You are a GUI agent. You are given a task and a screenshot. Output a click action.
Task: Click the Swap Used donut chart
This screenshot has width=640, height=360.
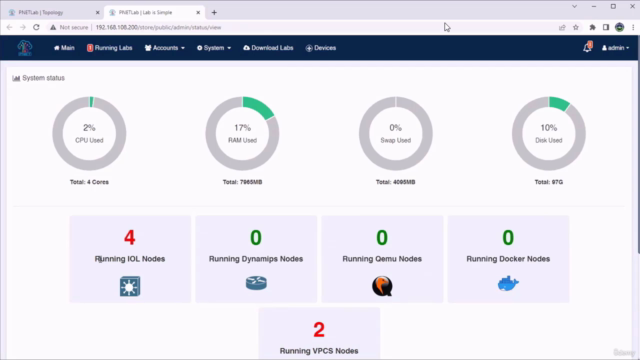396,133
